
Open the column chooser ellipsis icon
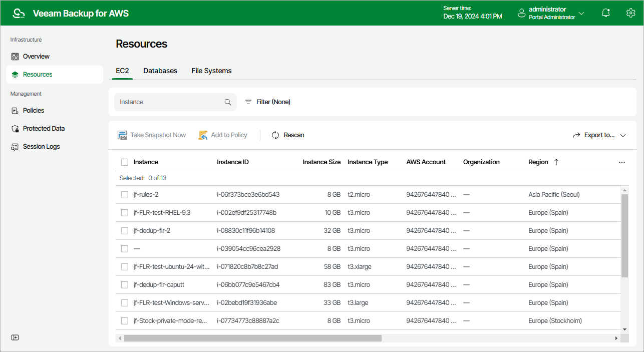pyautogui.click(x=622, y=162)
